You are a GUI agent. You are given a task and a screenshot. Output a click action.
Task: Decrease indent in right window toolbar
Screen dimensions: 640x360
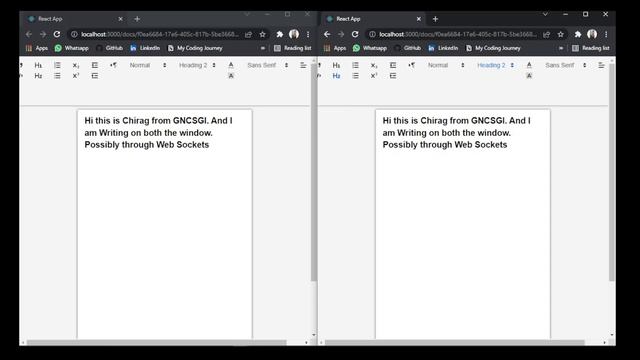[393, 65]
